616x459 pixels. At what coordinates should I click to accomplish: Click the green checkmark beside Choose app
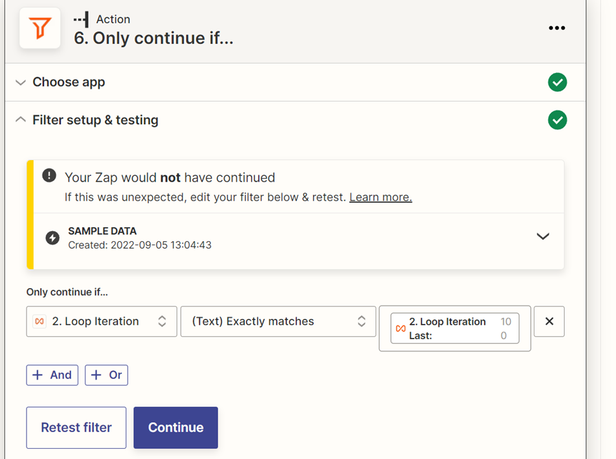coord(557,82)
